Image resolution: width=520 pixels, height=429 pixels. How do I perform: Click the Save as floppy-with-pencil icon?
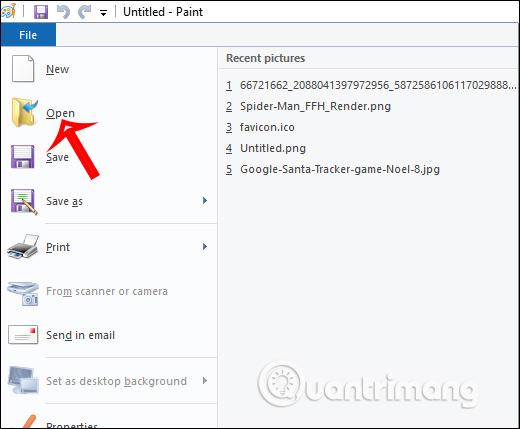24,201
